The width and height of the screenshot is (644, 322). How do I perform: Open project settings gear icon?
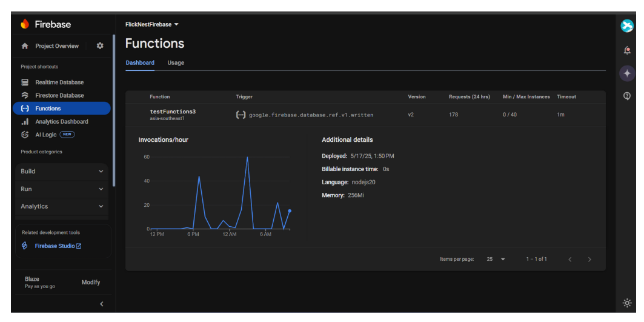(100, 45)
